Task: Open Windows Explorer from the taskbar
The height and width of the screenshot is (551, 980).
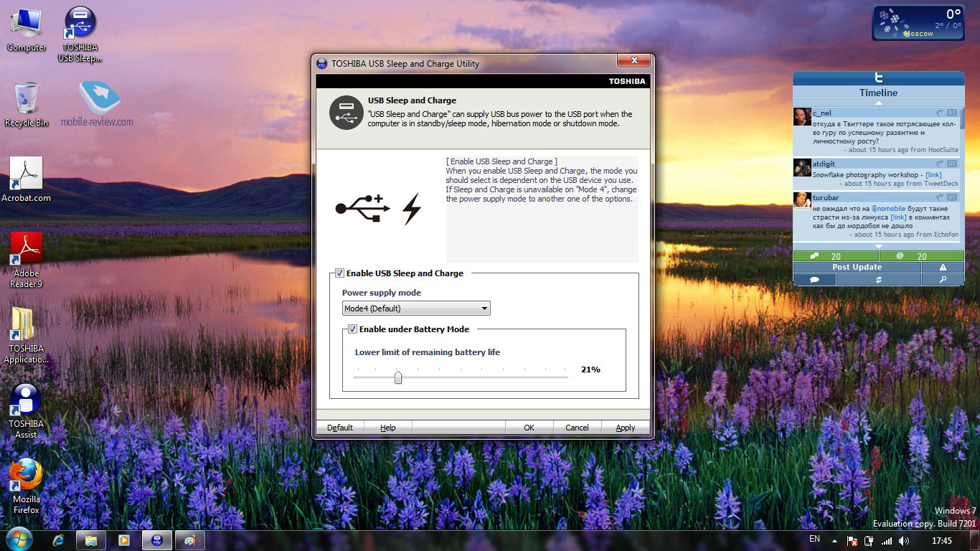Action: tap(91, 540)
